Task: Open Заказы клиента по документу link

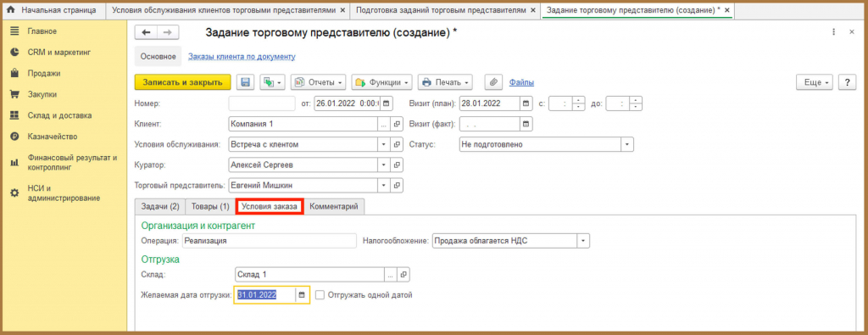Action: (x=242, y=57)
